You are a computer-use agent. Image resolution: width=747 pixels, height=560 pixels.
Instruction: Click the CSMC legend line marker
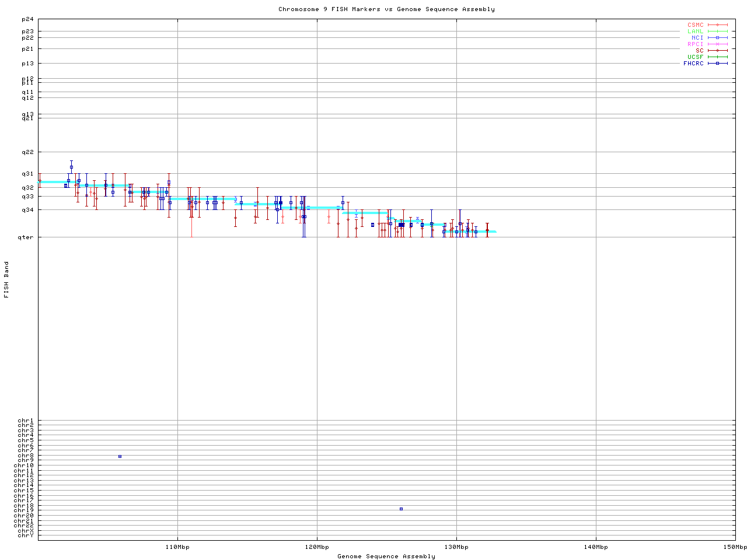[x=717, y=25]
